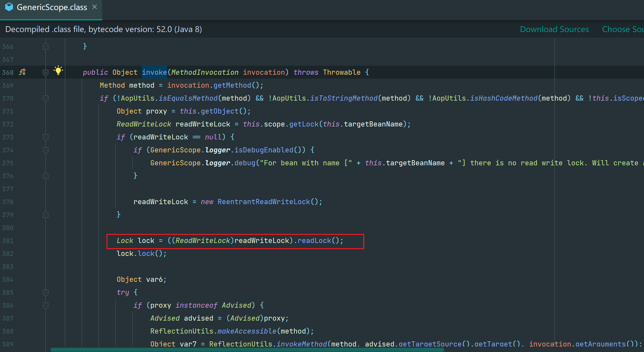This screenshot has height=352, width=644.
Task: Click 'Object var6;' declaration on line 384
Action: pyautogui.click(x=141, y=280)
